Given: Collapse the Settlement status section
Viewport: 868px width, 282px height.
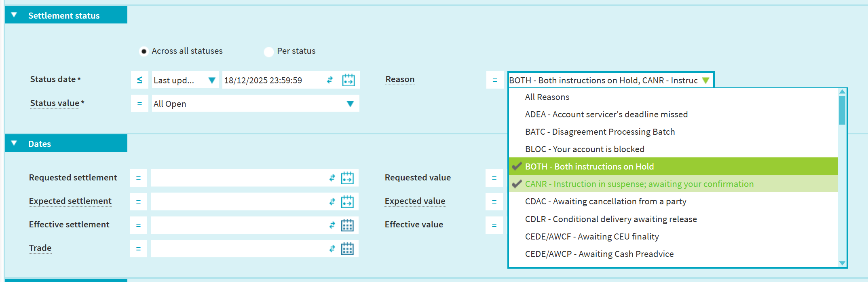Looking at the screenshot, I should 14,15.
